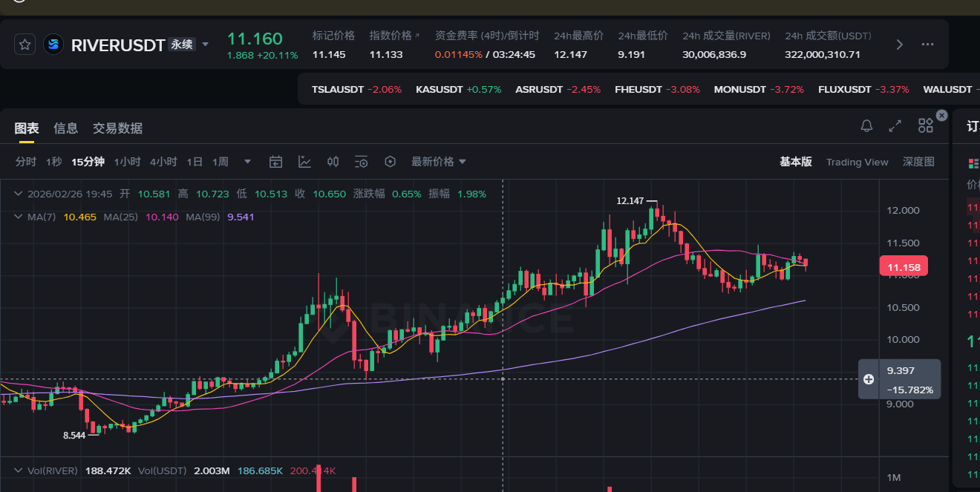Select FLUXUSDT in the ticker strip
The height and width of the screenshot is (492, 980).
(x=863, y=90)
